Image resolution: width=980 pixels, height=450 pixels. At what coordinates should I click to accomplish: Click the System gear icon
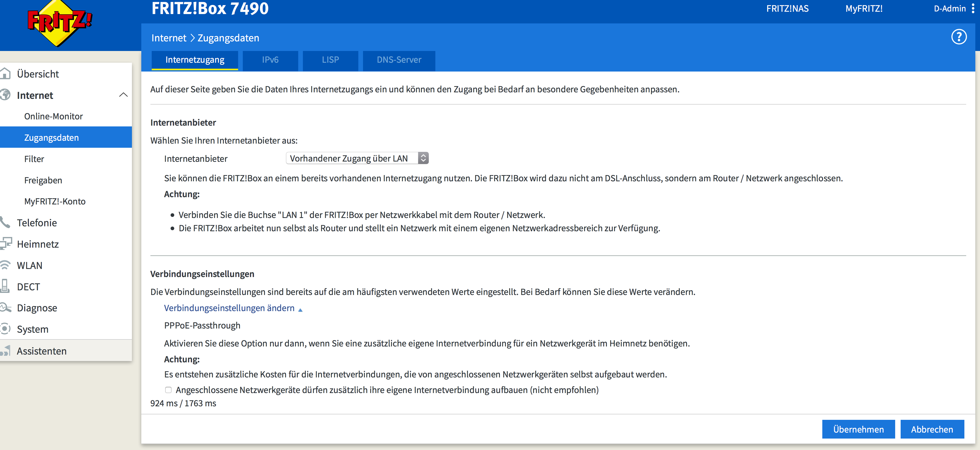(x=5, y=329)
